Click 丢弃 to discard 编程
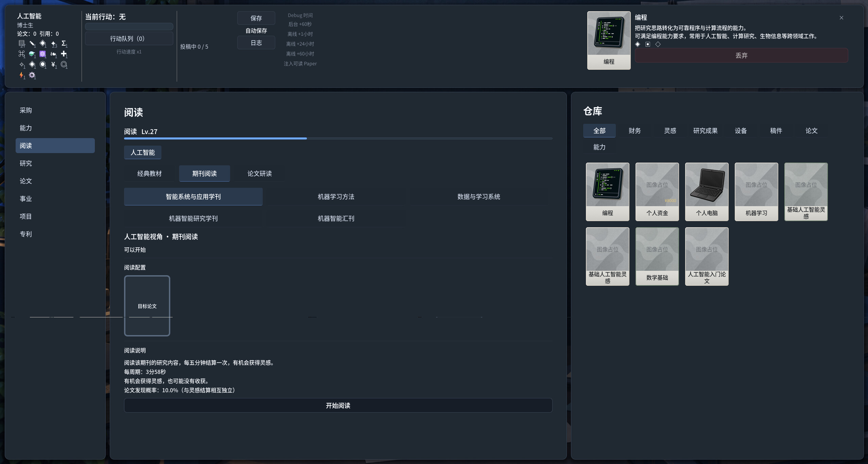This screenshot has height=464, width=868. point(741,55)
